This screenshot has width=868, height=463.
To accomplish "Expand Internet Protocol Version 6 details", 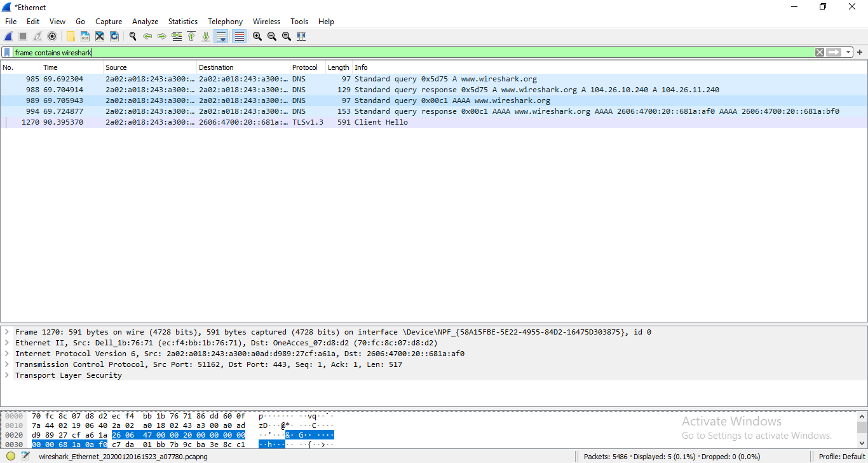I will click(7, 354).
